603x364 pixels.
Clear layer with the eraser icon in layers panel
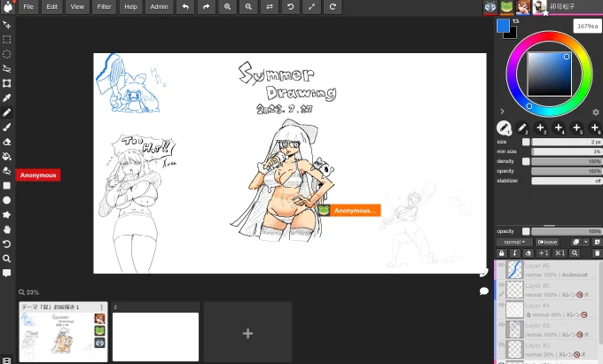click(x=529, y=253)
